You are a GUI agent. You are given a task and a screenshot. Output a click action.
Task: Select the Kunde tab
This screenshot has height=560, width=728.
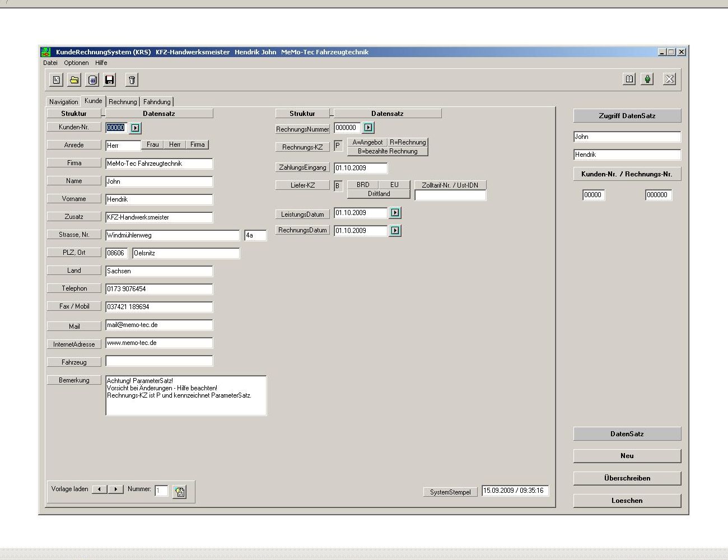click(x=94, y=101)
